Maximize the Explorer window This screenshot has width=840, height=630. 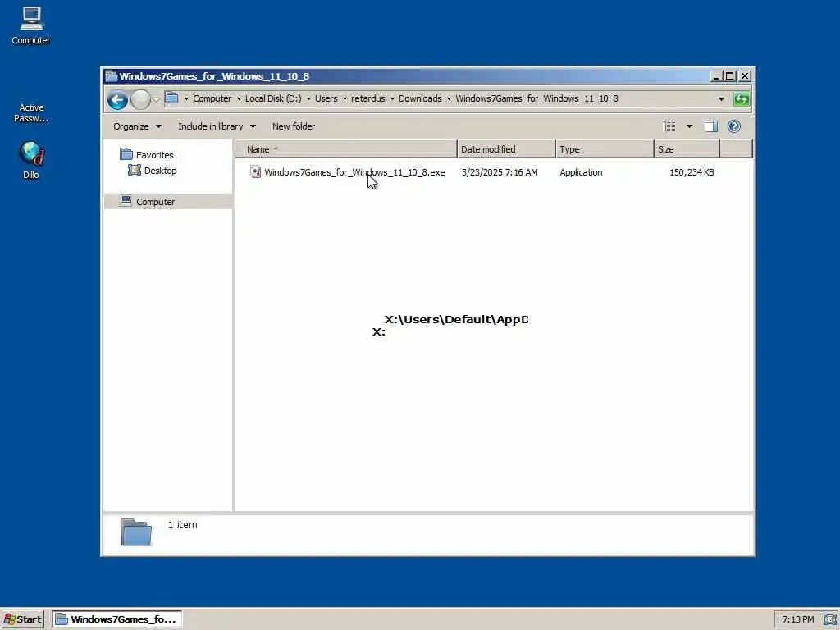729,76
